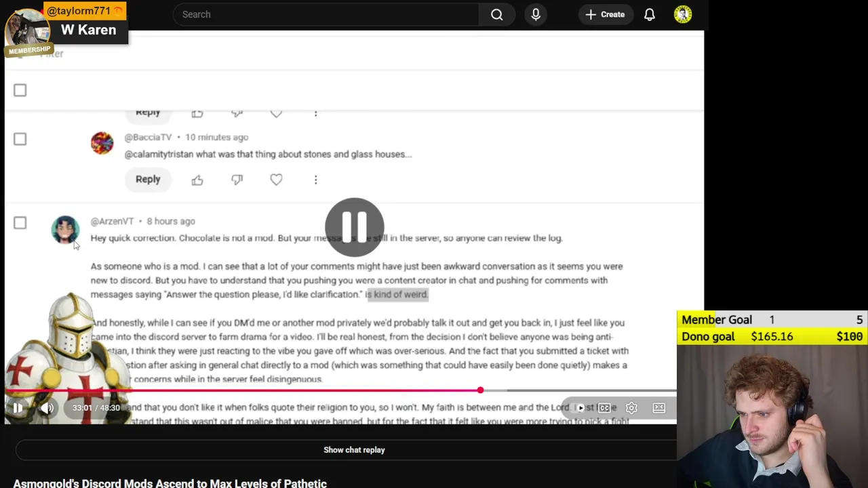Dislike @BacciaTV's comment

(x=237, y=180)
